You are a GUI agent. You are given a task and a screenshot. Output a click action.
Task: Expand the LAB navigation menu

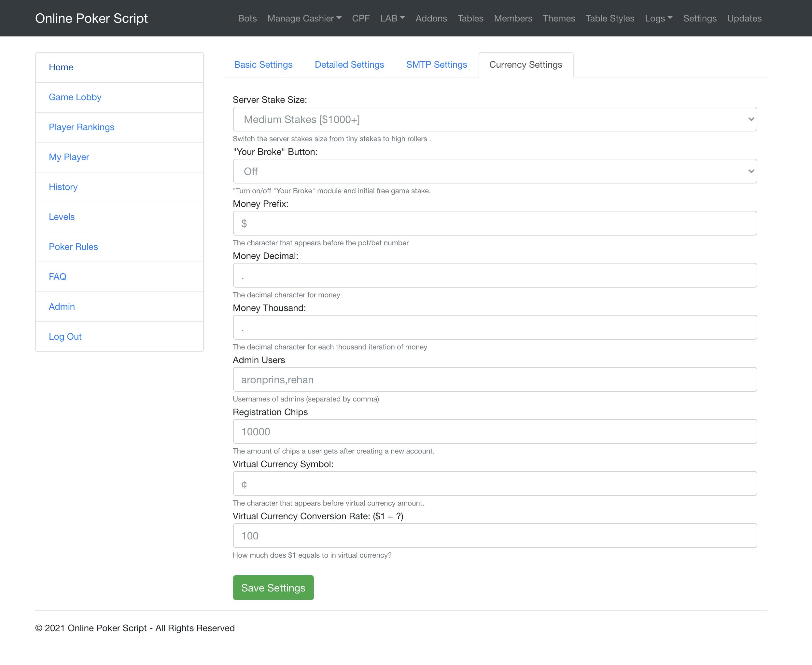pos(392,19)
